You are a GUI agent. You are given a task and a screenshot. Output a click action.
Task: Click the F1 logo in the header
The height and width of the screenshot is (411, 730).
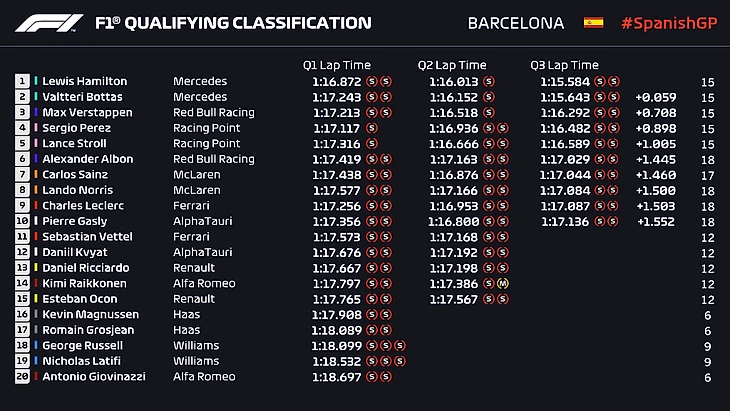[50, 23]
